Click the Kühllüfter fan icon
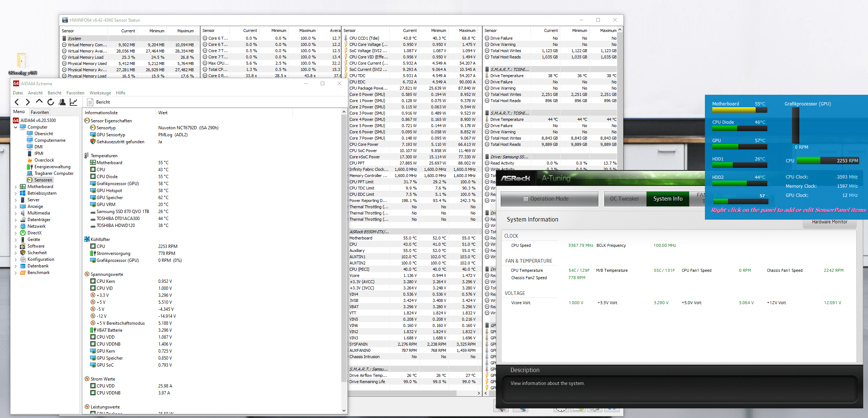 [x=87, y=239]
